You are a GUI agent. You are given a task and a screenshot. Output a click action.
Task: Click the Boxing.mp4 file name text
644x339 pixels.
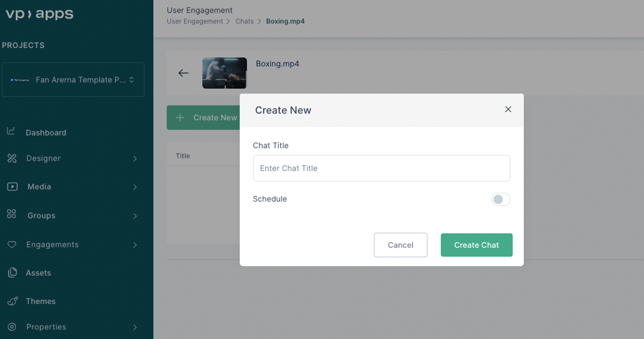click(x=278, y=64)
